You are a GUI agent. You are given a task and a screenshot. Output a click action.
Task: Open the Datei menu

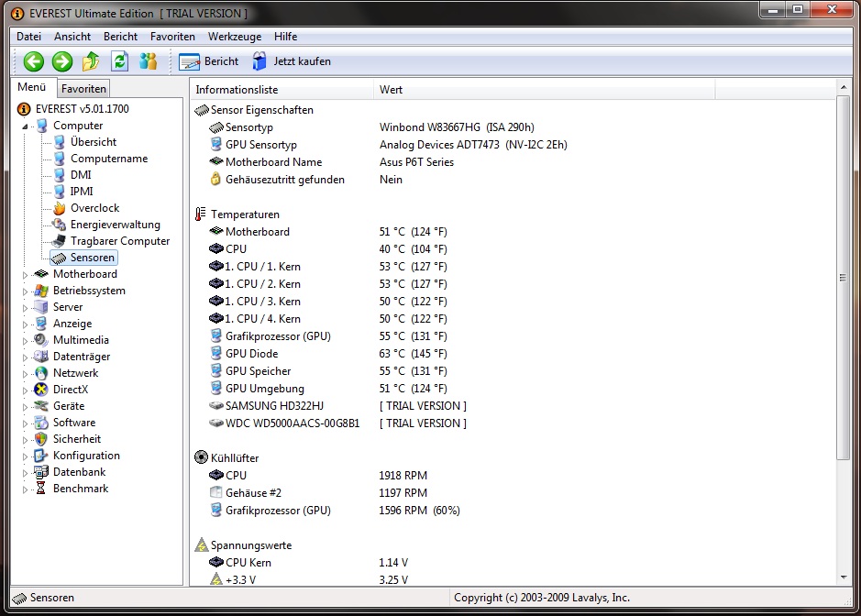[29, 37]
